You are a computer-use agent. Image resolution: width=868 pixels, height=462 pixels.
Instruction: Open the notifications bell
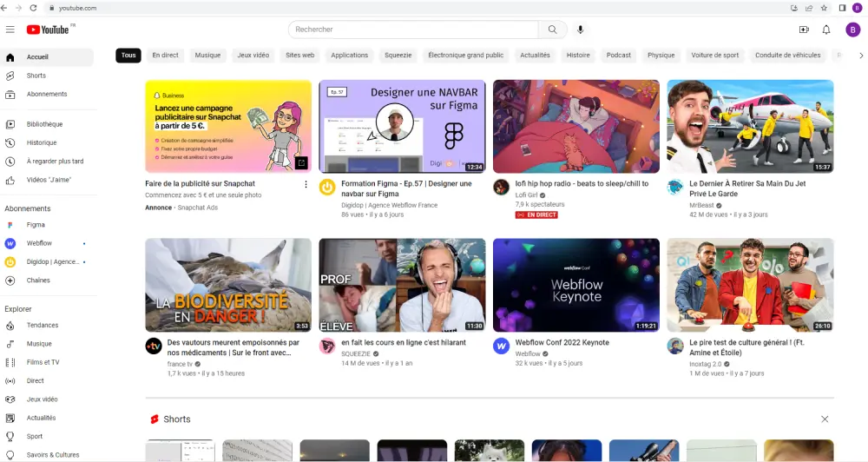pos(826,30)
